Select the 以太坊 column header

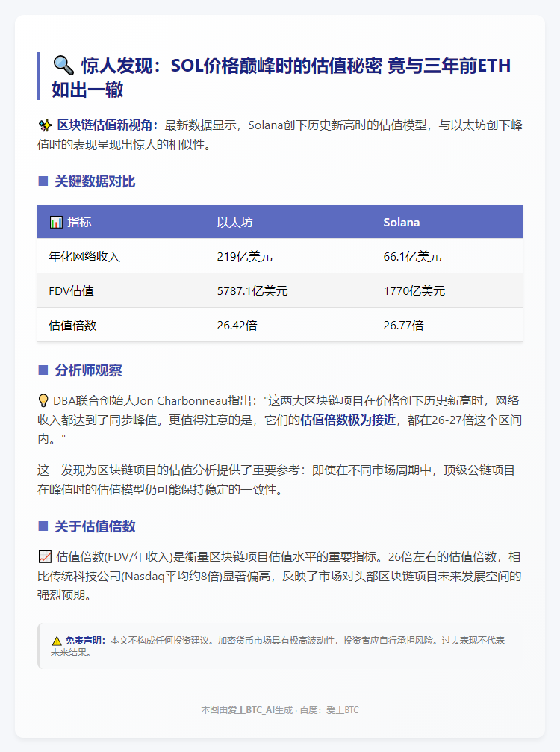(234, 222)
